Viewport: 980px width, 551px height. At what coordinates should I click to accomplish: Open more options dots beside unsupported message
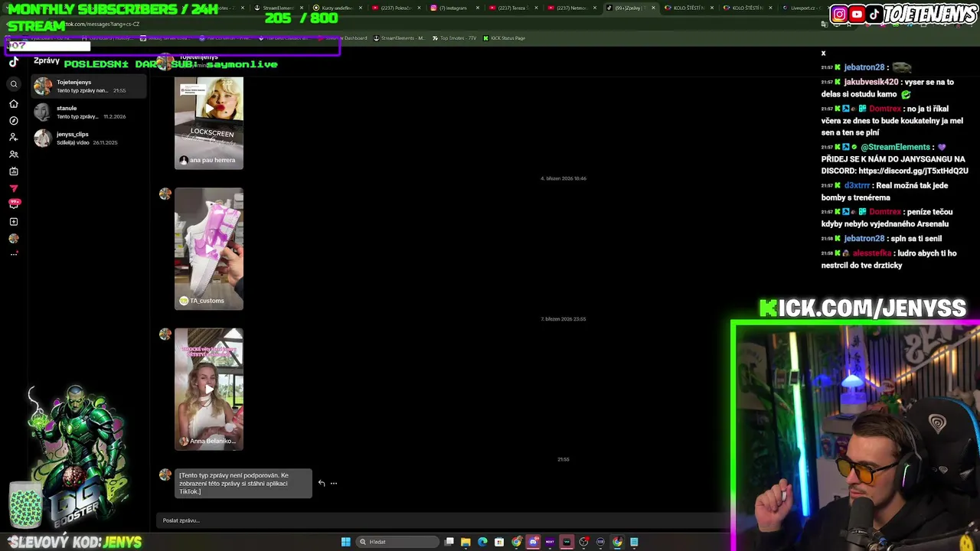coord(334,483)
